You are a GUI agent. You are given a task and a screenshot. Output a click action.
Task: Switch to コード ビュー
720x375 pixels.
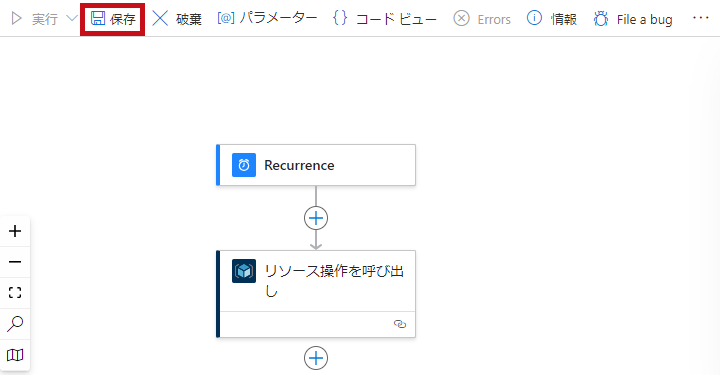click(x=384, y=19)
